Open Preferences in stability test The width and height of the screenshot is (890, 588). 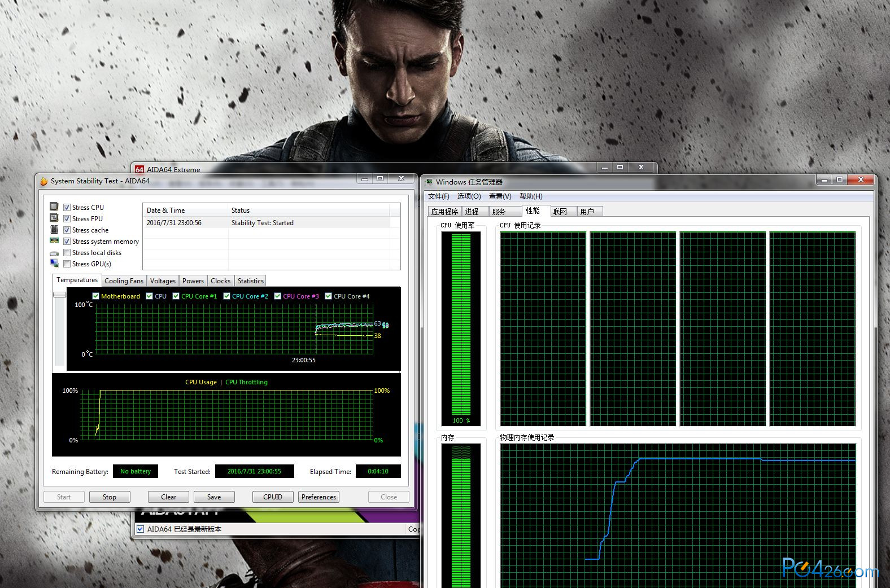319,497
